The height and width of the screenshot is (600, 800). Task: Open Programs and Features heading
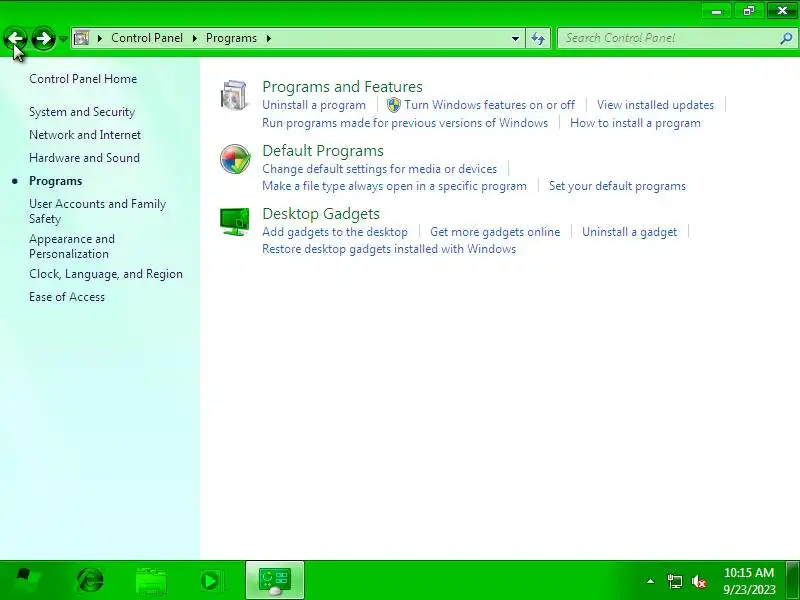(342, 87)
